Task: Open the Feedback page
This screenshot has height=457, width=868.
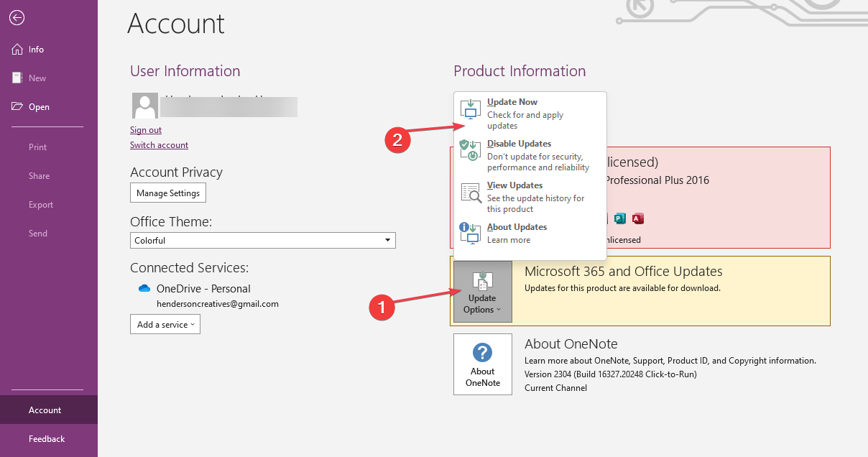Action: (x=49, y=439)
